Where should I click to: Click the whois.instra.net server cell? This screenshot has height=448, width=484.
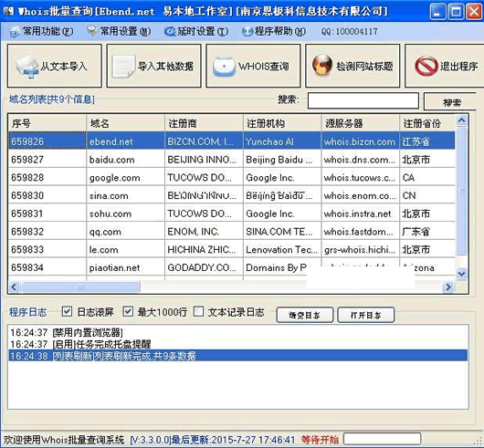click(360, 214)
